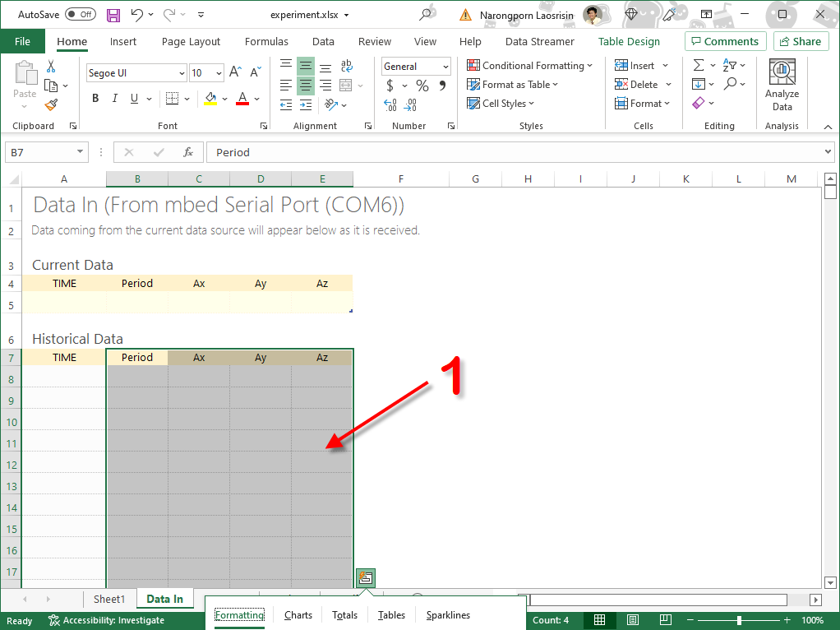The height and width of the screenshot is (630, 840).
Task: Activate the Format Painter brush
Action: pyautogui.click(x=51, y=105)
